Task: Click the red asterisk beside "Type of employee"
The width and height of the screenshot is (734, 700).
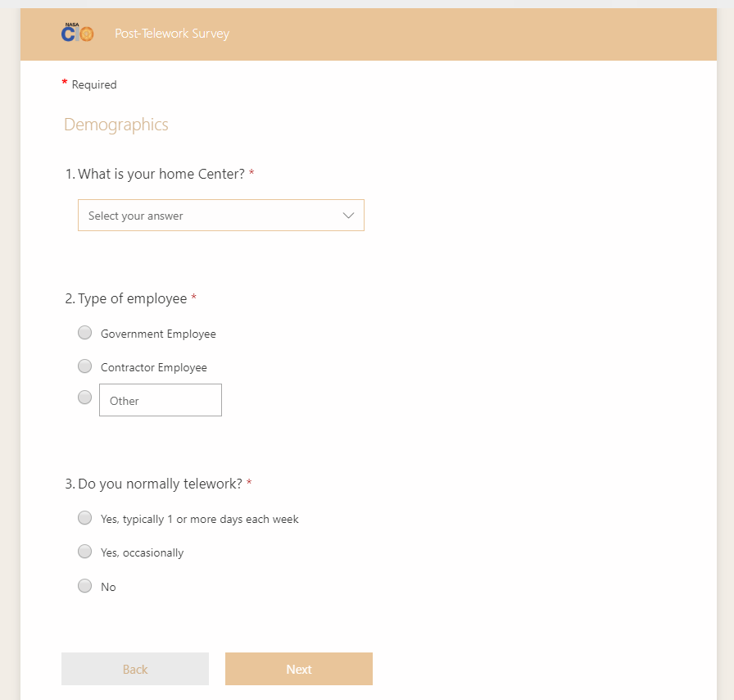Action: click(x=194, y=298)
